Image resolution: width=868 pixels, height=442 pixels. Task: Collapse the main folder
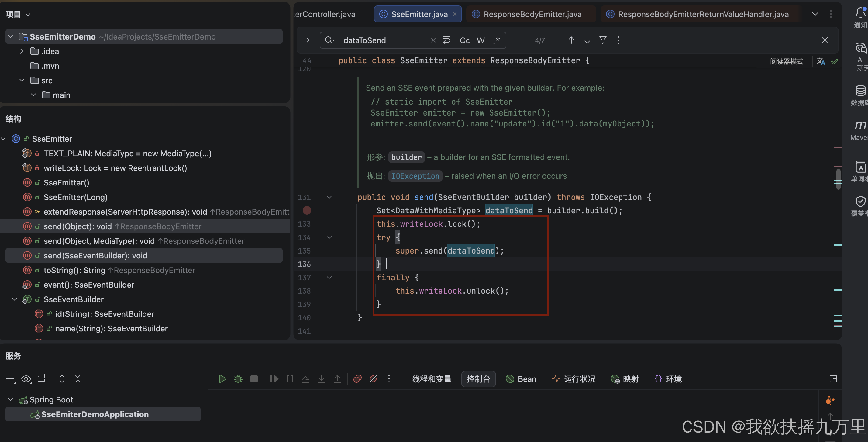tap(33, 95)
